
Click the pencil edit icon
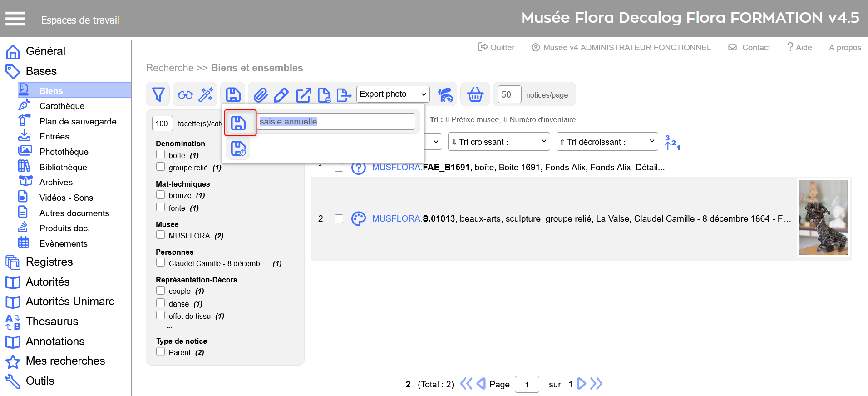point(281,95)
